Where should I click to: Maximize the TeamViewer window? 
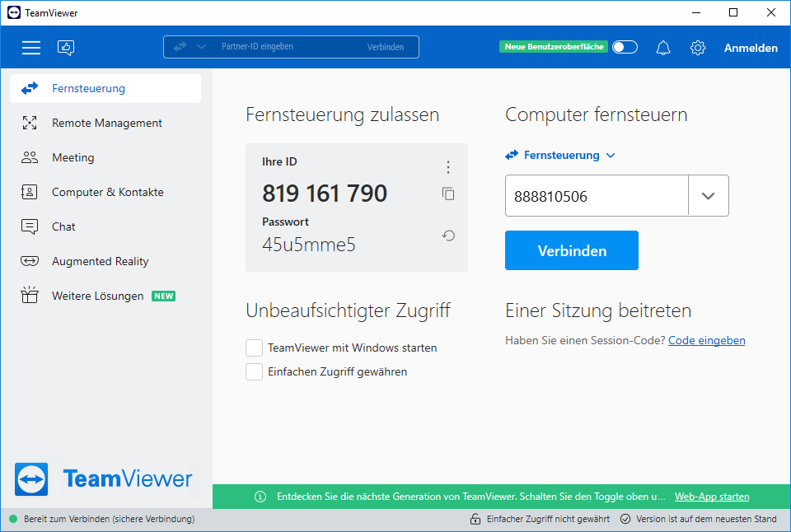(x=733, y=12)
